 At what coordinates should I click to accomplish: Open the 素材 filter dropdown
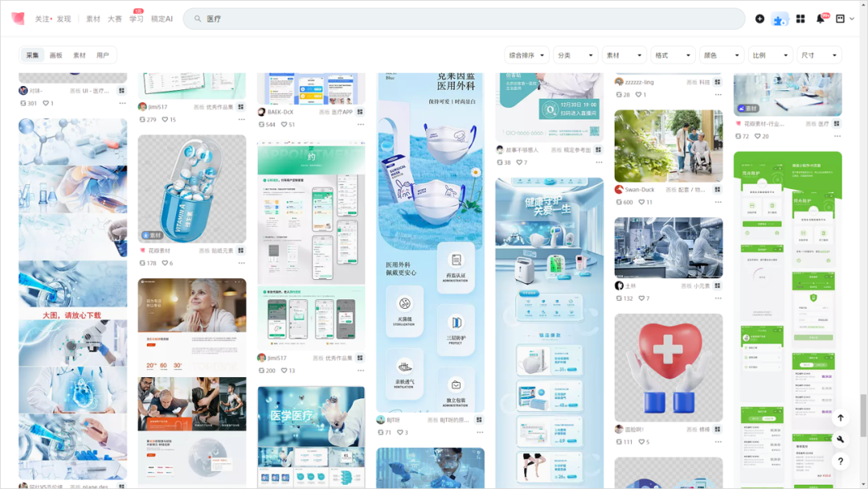[x=624, y=55]
